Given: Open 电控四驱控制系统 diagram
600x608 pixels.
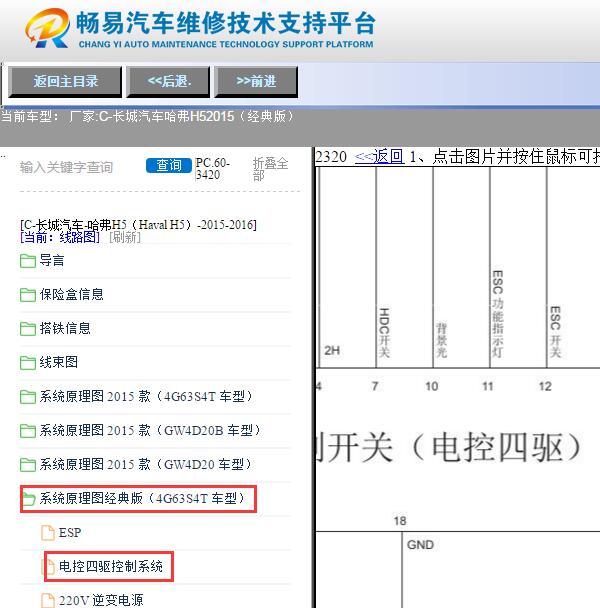Looking at the screenshot, I should click(111, 567).
